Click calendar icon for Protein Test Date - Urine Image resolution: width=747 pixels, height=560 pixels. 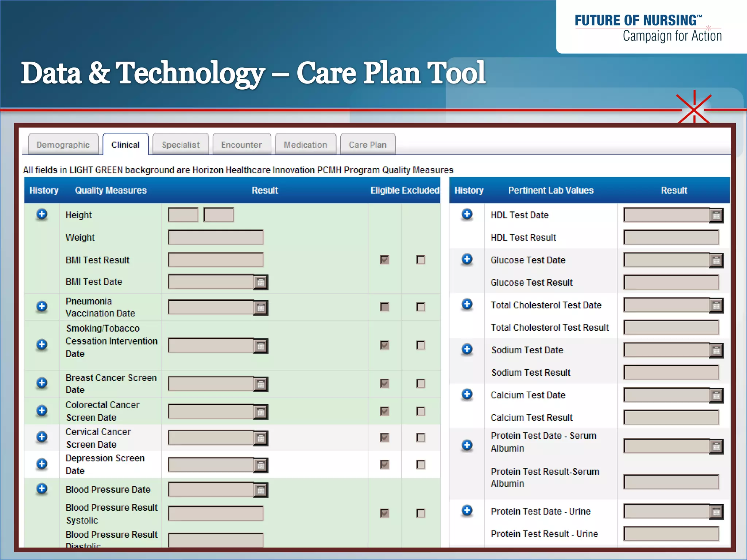(x=716, y=512)
